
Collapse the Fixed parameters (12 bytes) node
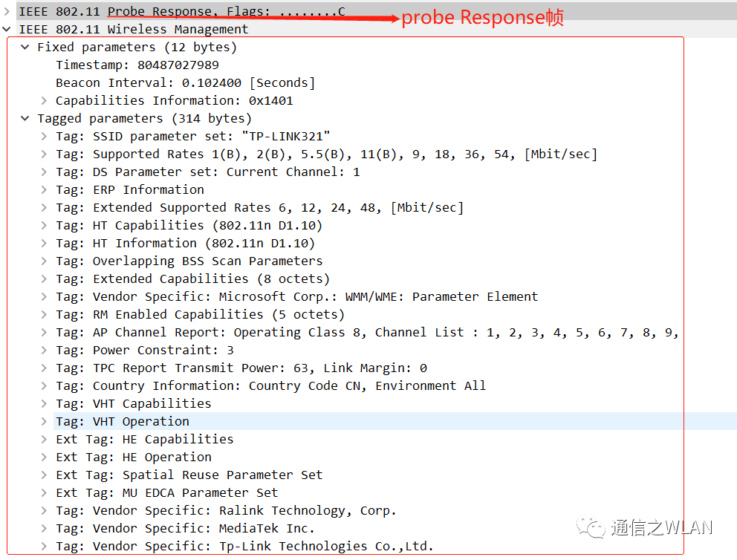click(x=26, y=47)
